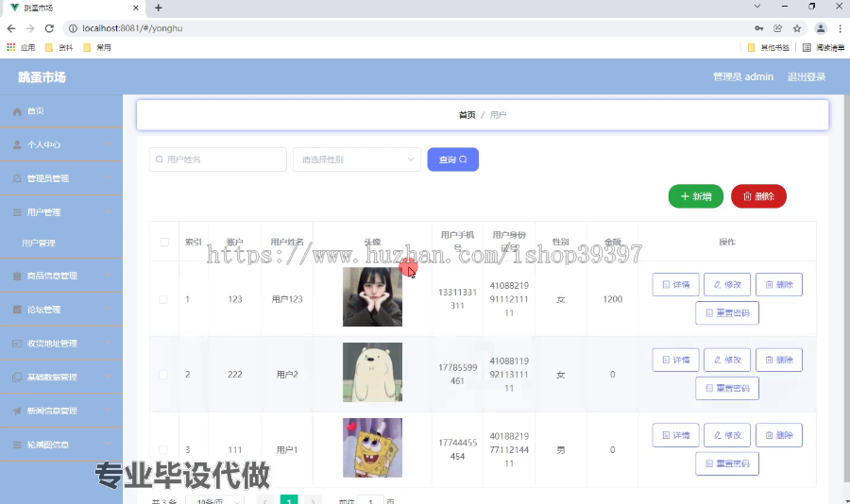Click the page vertical scrollbar

[847, 287]
